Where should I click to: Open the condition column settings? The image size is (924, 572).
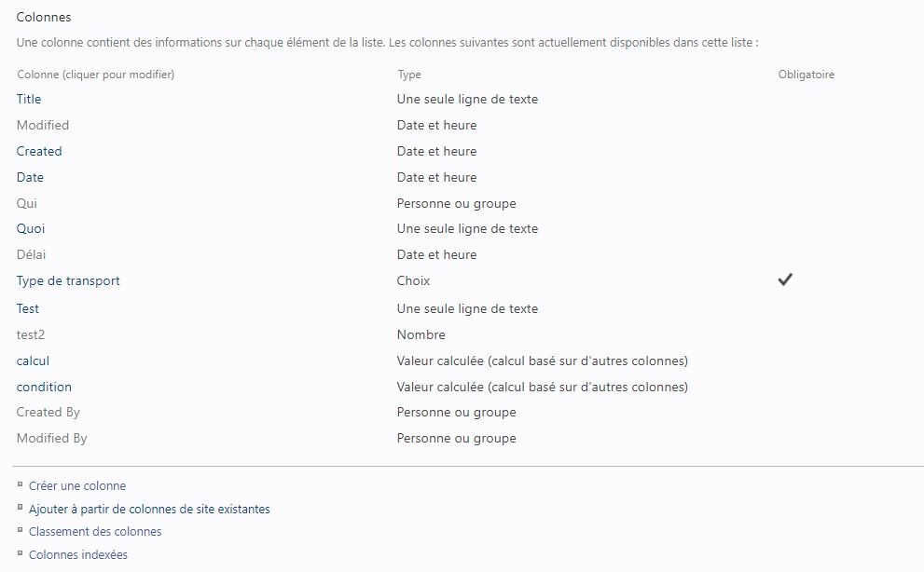coord(44,387)
